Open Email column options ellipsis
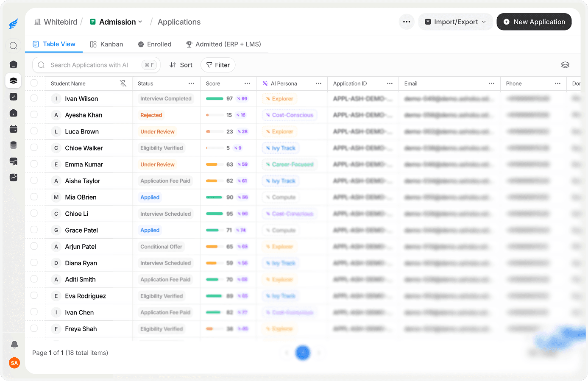Viewport: 588px width, 381px height. [x=492, y=83]
